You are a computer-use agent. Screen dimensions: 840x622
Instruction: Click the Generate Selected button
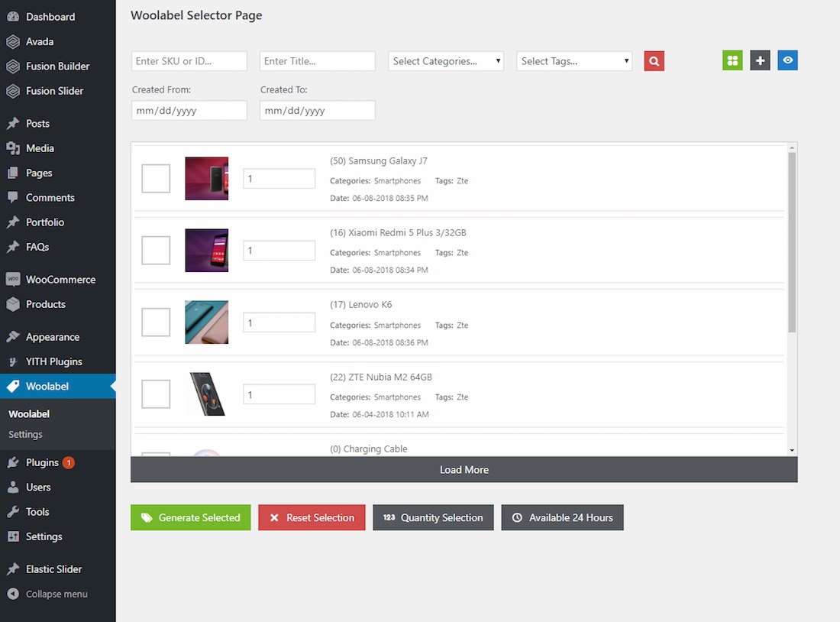(x=191, y=517)
